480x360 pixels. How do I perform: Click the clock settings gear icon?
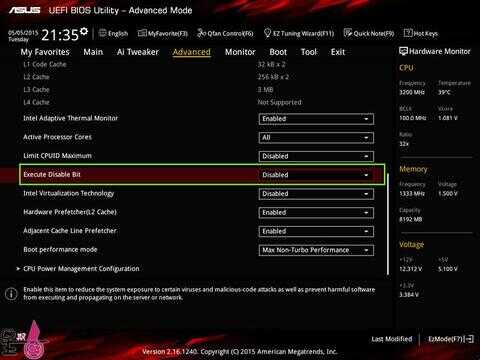pyautogui.click(x=84, y=31)
